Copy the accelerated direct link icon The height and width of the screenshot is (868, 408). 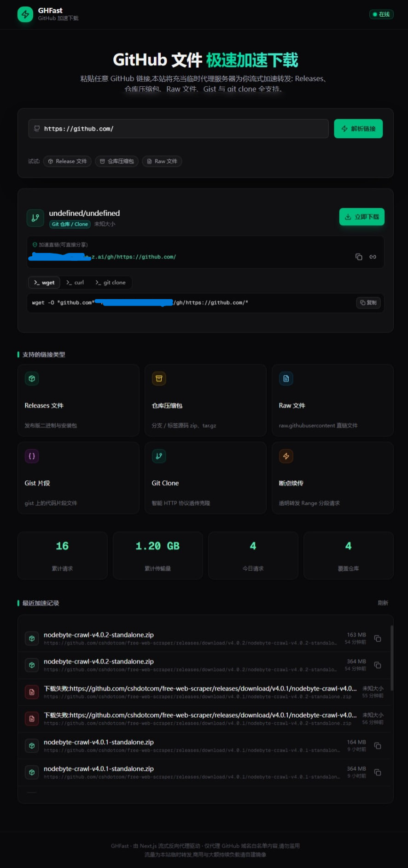coord(359,257)
